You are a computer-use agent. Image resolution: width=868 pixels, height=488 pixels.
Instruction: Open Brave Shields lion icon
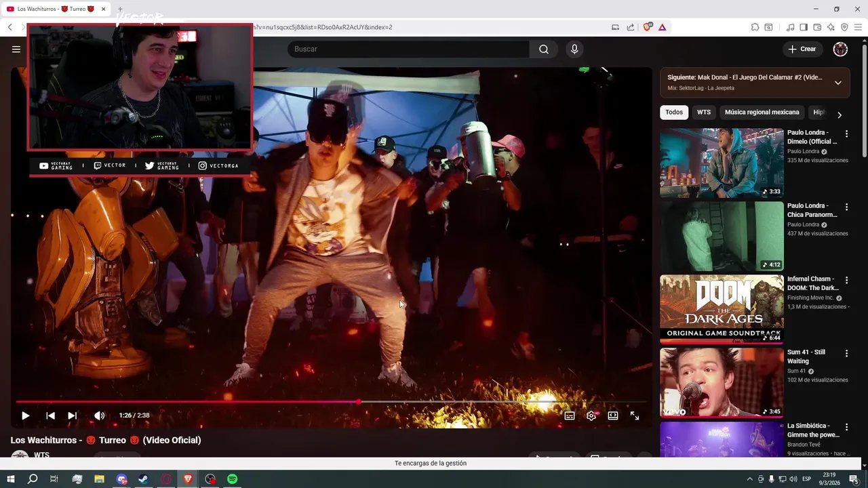click(x=647, y=27)
